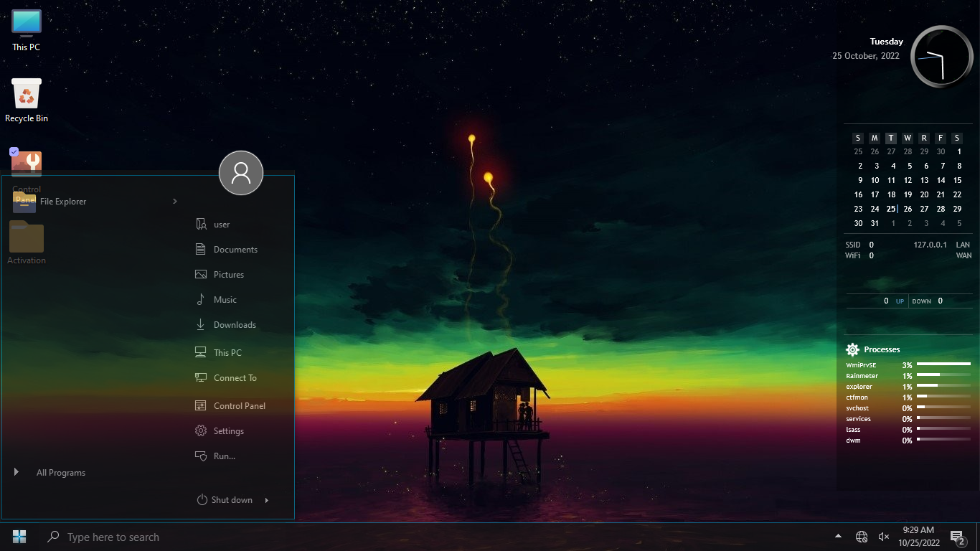Click the Settings gear icon in Start menu

coord(201,430)
